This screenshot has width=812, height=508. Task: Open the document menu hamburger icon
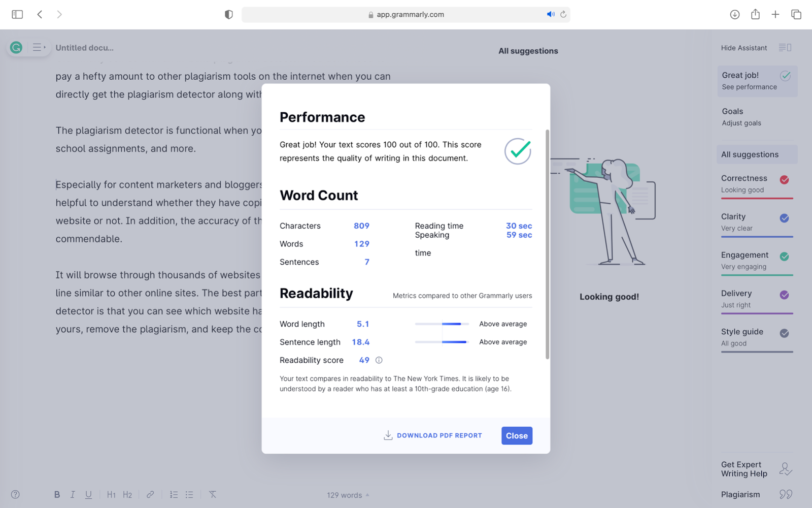[39, 48]
